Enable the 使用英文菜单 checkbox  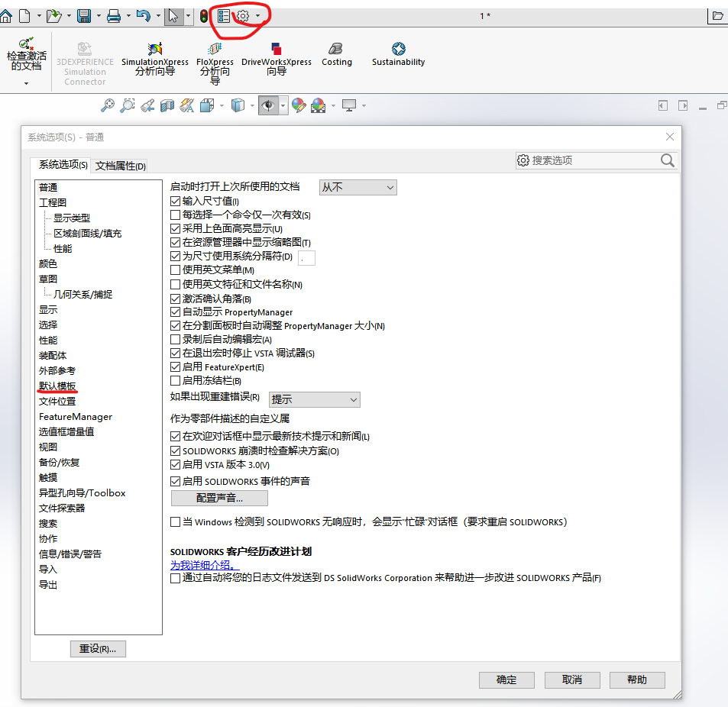pos(176,272)
